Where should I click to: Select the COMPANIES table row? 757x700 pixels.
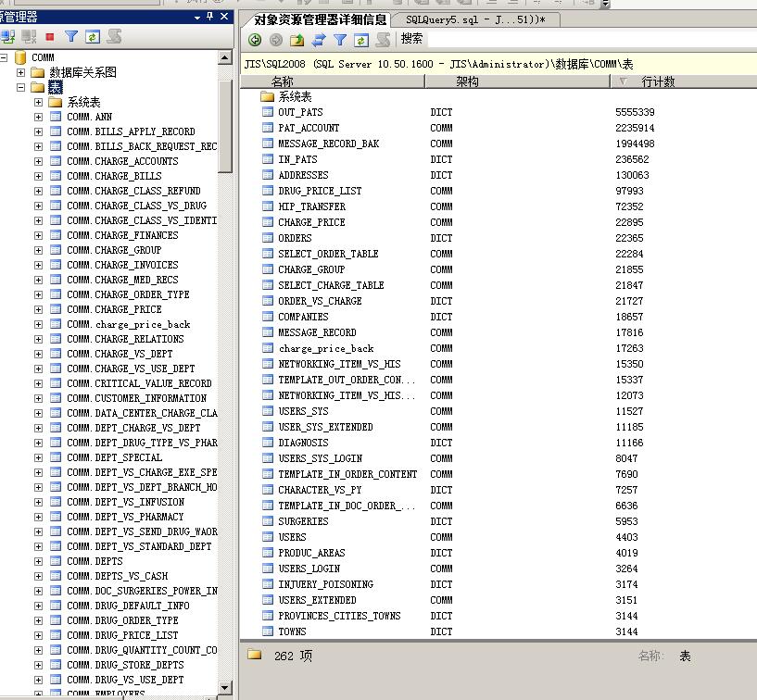[x=303, y=317]
